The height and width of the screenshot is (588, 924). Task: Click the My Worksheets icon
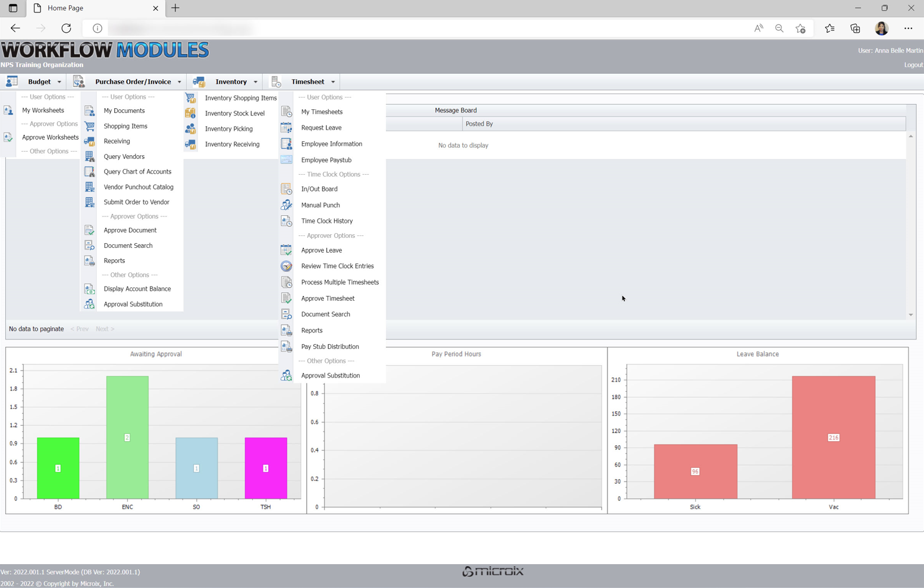pos(8,111)
